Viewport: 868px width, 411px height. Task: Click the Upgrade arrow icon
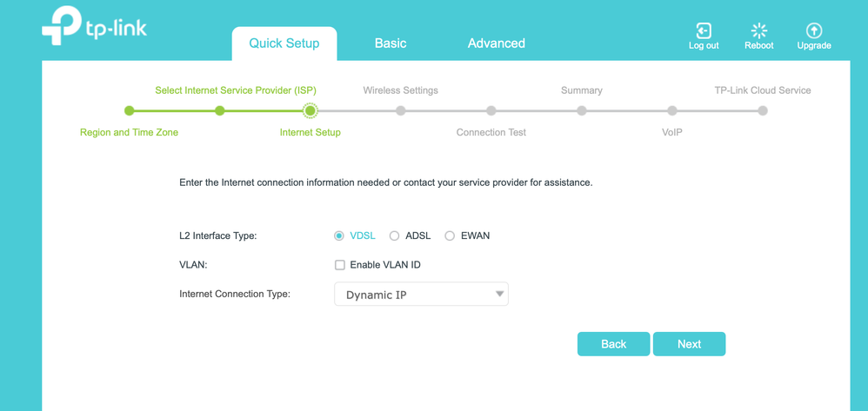(x=814, y=30)
